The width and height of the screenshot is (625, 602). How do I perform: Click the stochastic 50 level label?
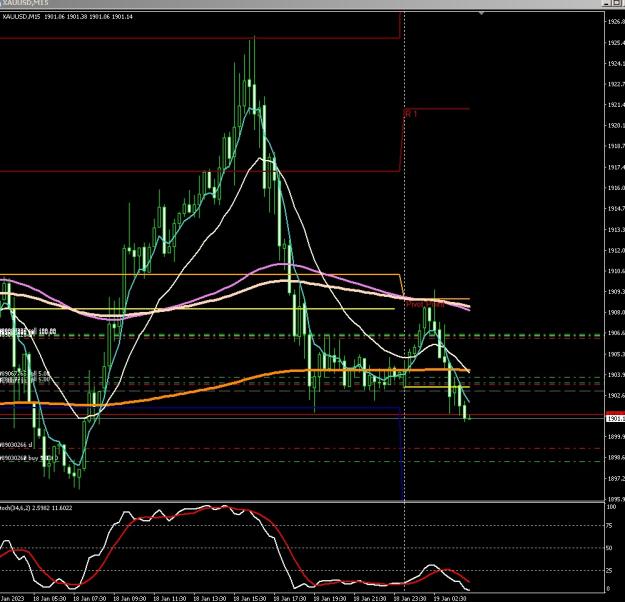point(609,548)
